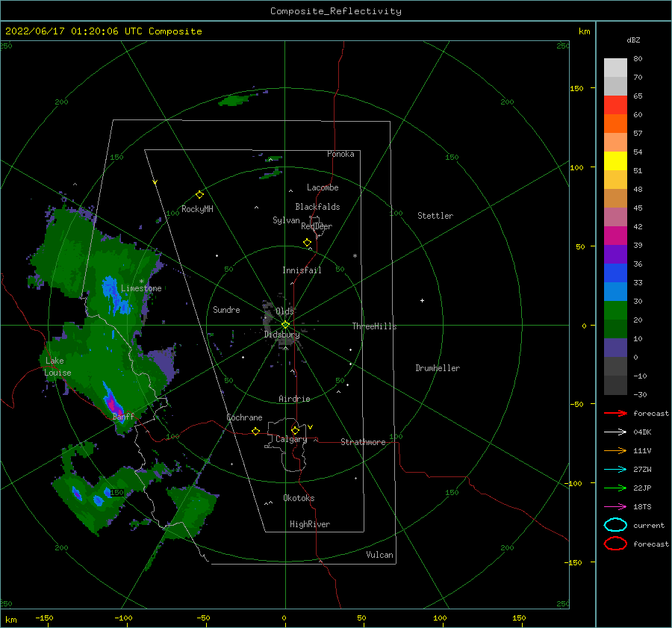Image resolution: width=672 pixels, height=628 pixels.
Task: Click the current legend label
Action: tap(649, 526)
